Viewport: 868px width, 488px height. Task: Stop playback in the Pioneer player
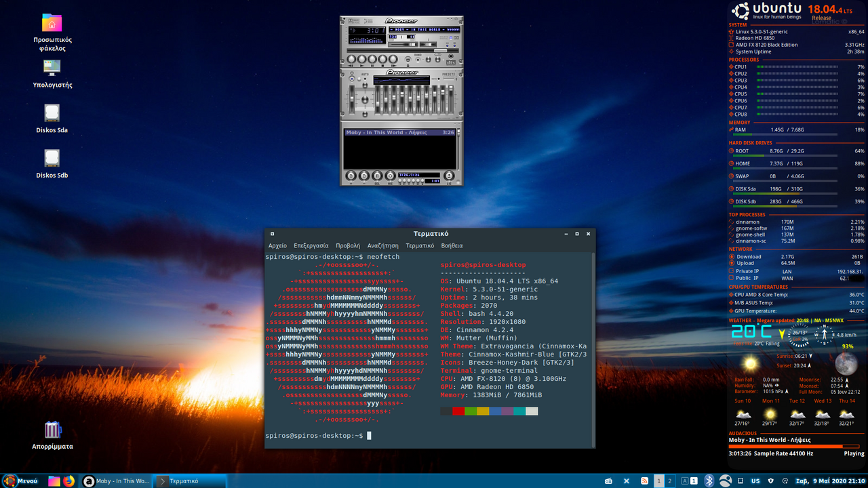click(382, 59)
